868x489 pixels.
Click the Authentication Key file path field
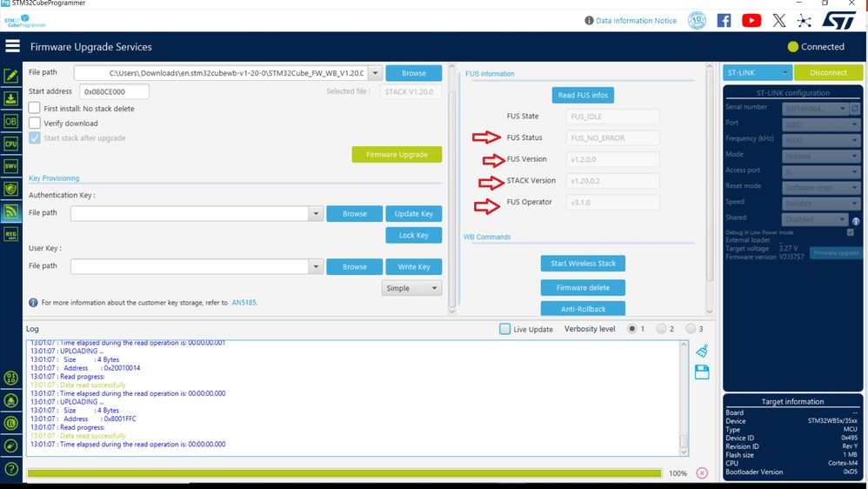190,214
